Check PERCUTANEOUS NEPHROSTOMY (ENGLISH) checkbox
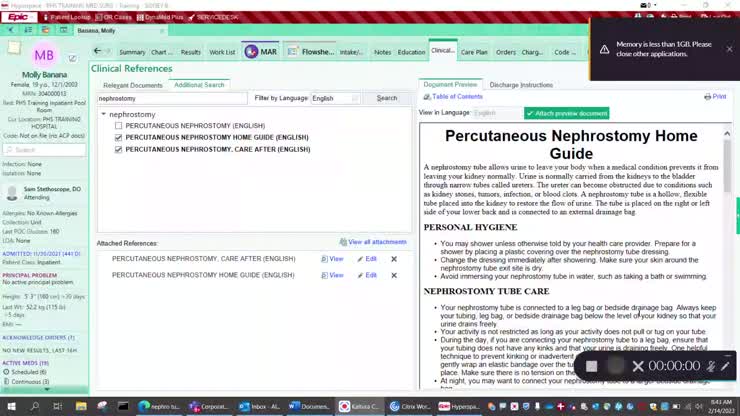The image size is (740, 416). [118, 126]
